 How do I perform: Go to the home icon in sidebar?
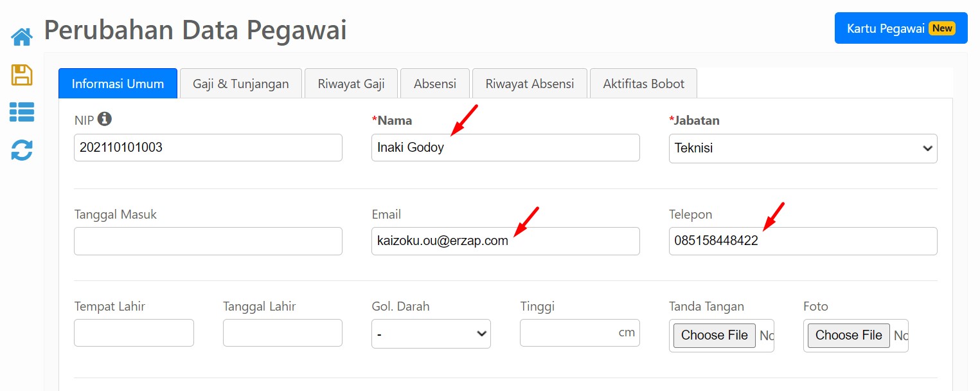22,37
